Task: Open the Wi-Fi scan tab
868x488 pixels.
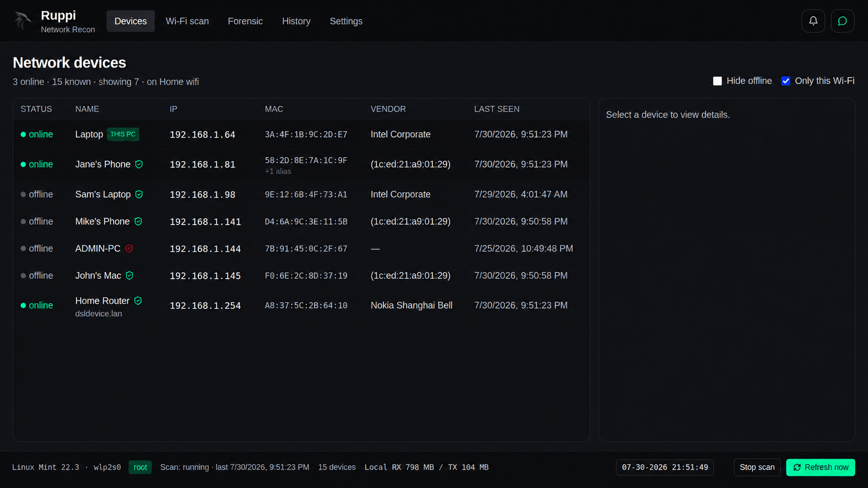Action: point(187,21)
